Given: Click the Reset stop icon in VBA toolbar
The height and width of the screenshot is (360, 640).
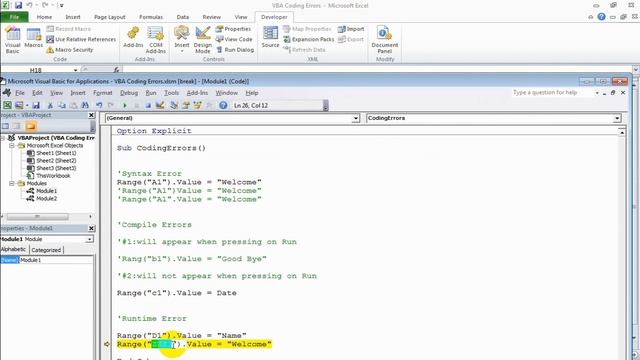Looking at the screenshot, I should (x=148, y=105).
